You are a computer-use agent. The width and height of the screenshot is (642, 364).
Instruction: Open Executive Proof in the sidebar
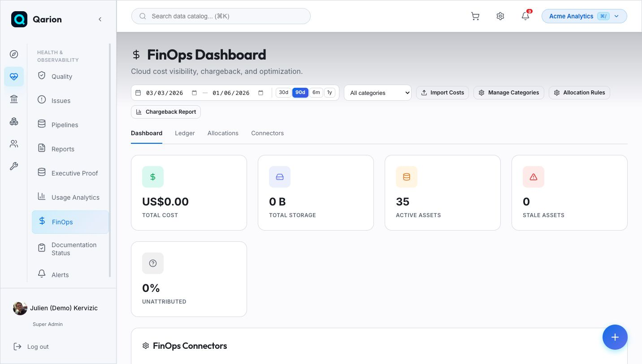click(70, 173)
